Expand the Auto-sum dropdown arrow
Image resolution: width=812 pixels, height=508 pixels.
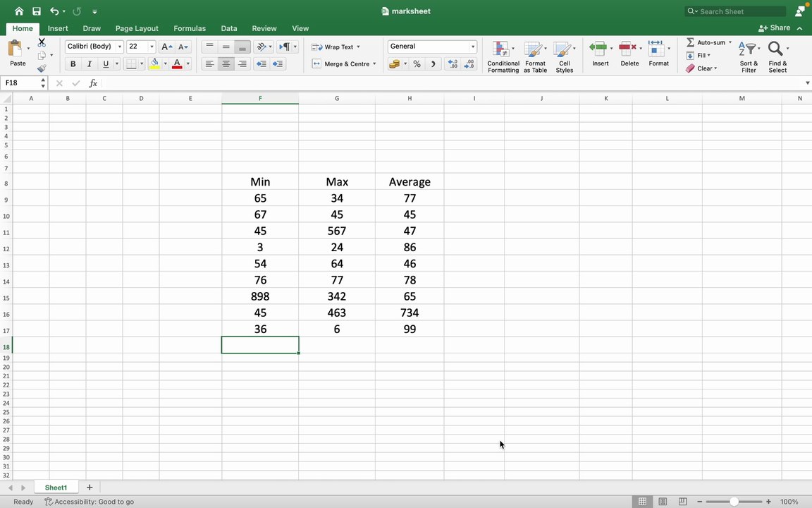coord(730,42)
